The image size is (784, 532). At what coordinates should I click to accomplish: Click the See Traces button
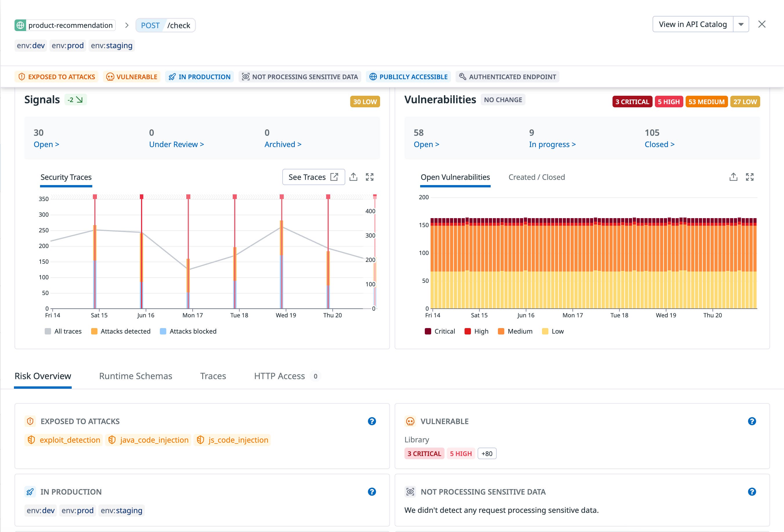[x=313, y=177]
